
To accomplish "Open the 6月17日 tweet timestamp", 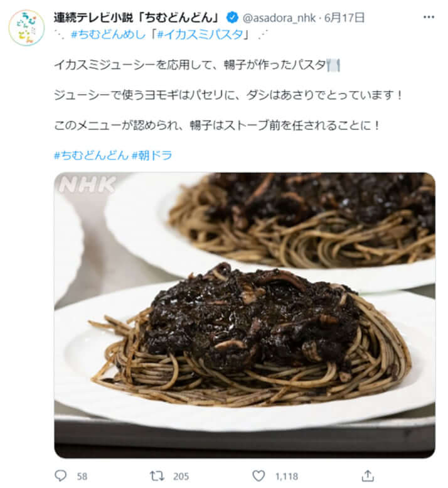I will tap(344, 18).
